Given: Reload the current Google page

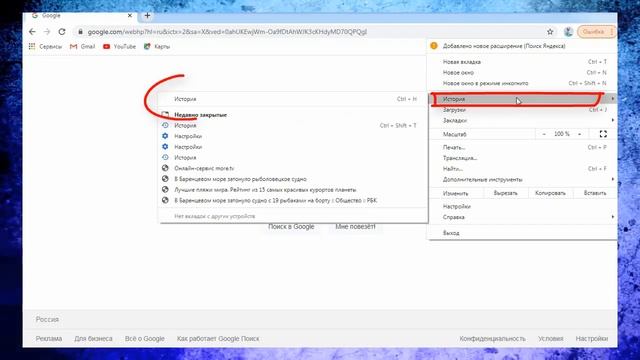Looking at the screenshot, I should (62, 32).
